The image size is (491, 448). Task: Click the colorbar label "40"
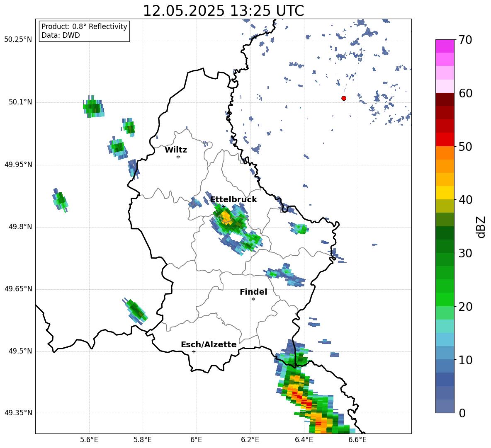click(465, 200)
